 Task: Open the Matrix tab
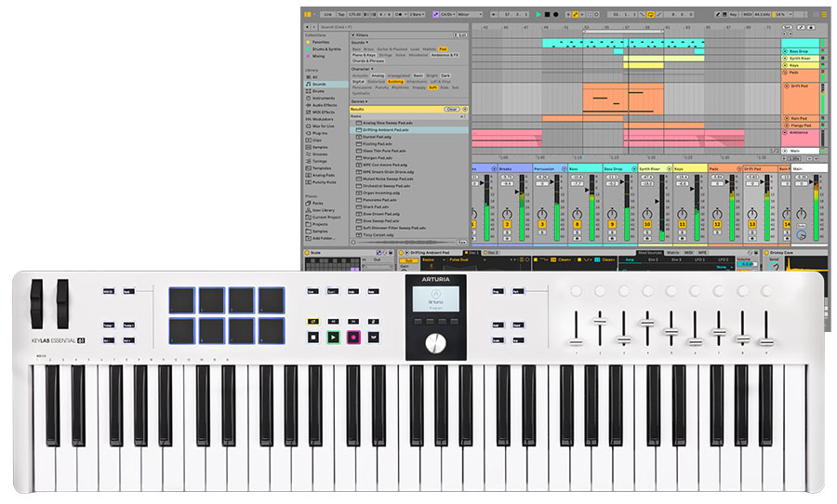[x=673, y=253]
